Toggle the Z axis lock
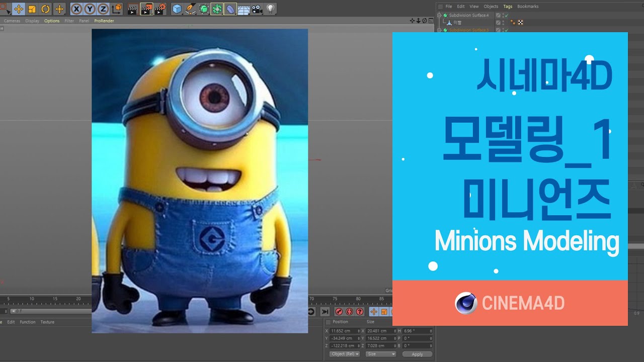The image size is (644, 362). coord(104,9)
